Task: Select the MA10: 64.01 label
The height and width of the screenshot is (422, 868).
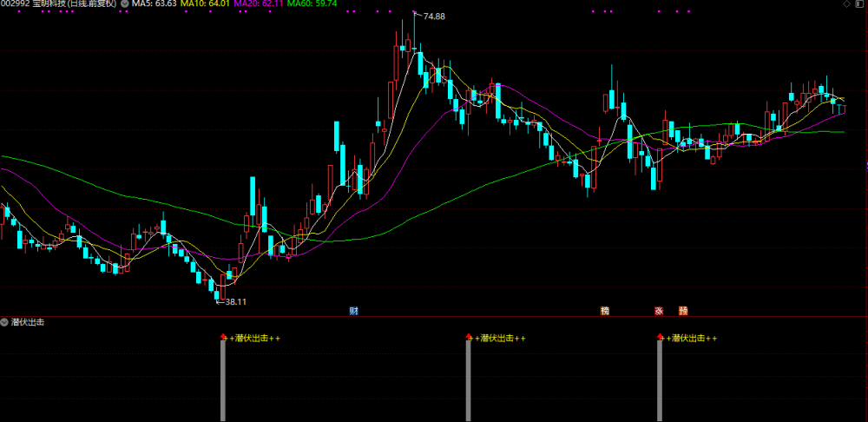Action: 205,3
